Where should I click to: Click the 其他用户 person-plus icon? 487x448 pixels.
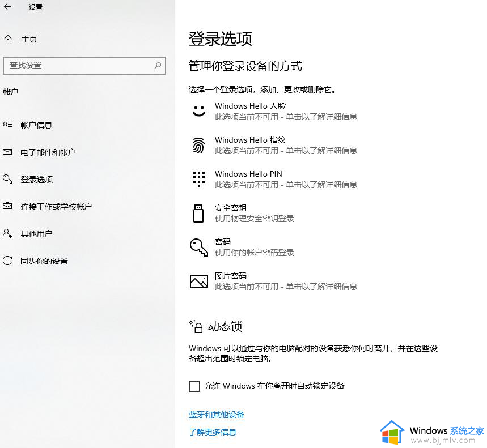[7, 233]
